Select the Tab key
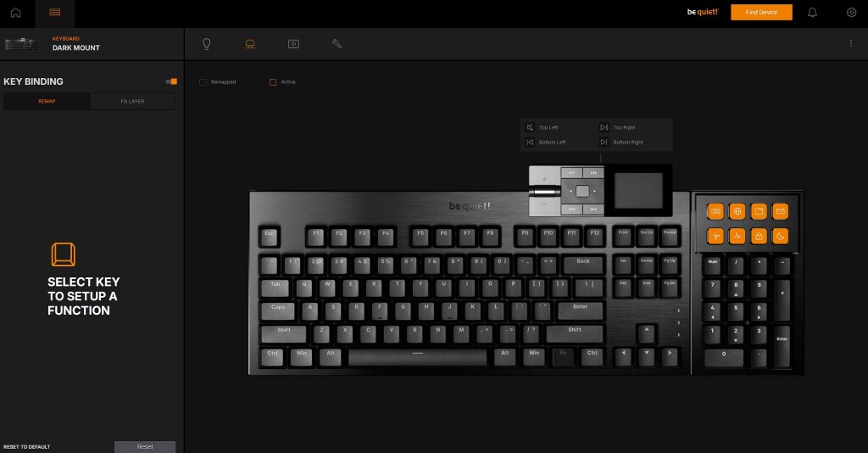Viewport: 868px width, 453px height. (x=275, y=288)
